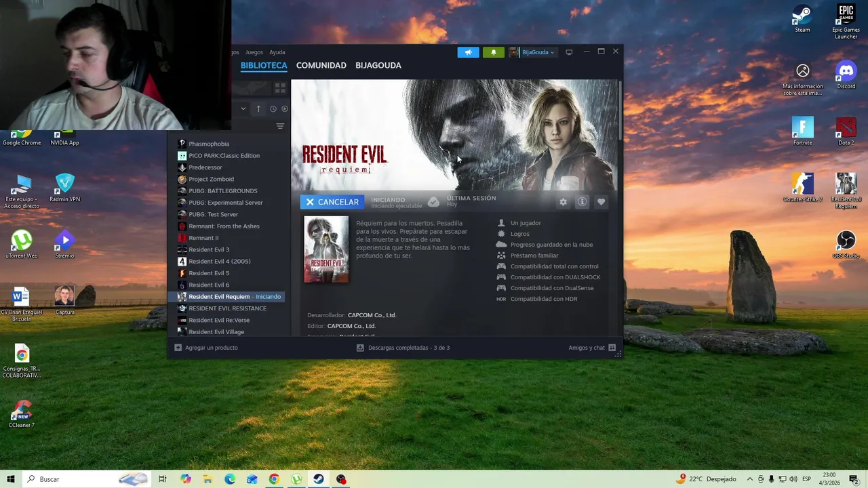Switch Steam to Big Picture mode icon
The height and width of the screenshot is (488, 868).
(569, 52)
